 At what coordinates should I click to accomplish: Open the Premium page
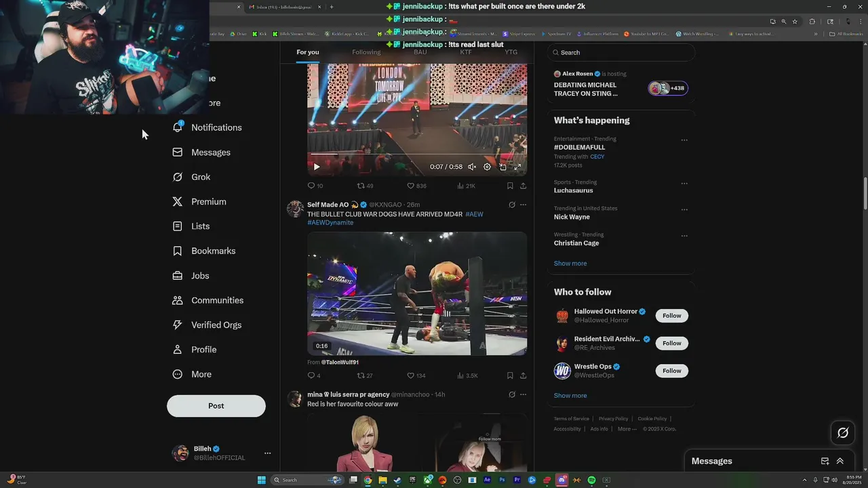(x=199, y=202)
